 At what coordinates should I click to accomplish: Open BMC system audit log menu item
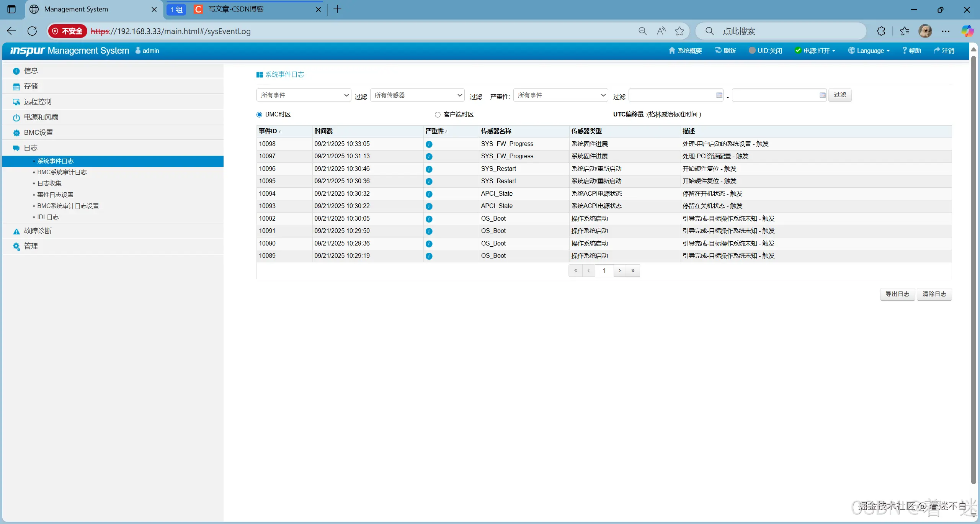(x=62, y=172)
